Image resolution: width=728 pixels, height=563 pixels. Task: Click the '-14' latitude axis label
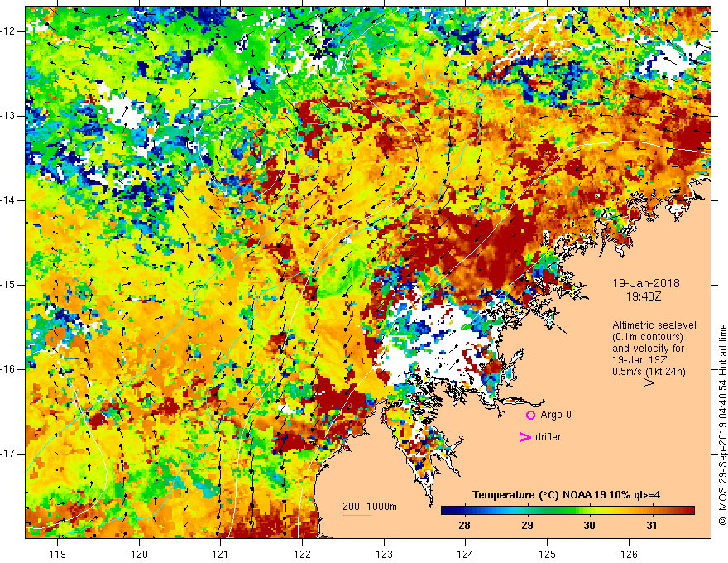click(x=9, y=200)
